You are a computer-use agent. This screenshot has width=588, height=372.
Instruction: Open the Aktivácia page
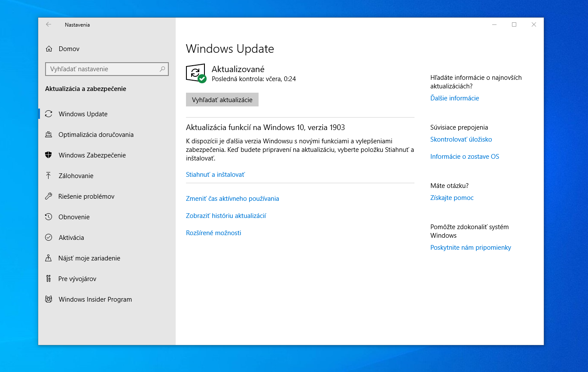(107, 238)
